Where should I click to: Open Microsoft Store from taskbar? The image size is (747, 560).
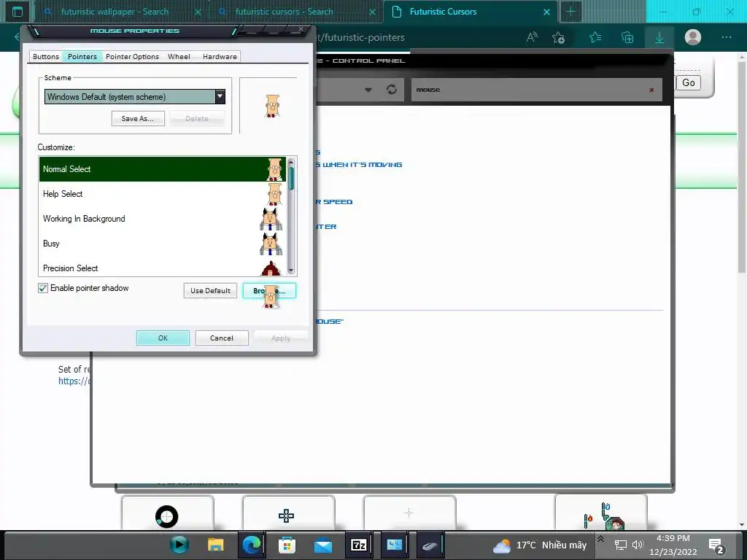click(287, 545)
